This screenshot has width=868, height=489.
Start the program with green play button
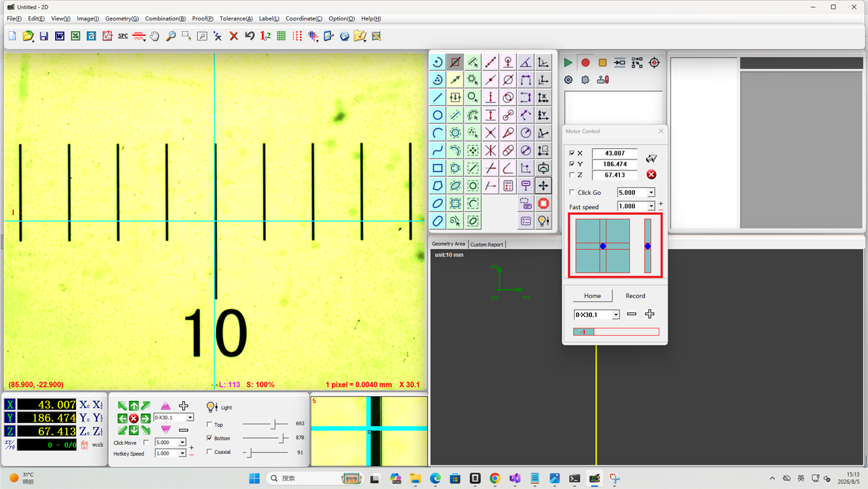click(568, 63)
